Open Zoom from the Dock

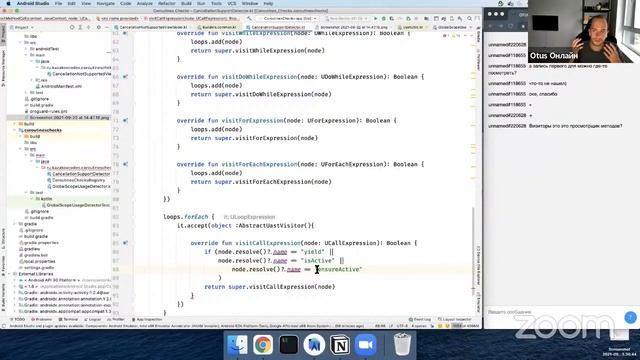[x=365, y=345]
